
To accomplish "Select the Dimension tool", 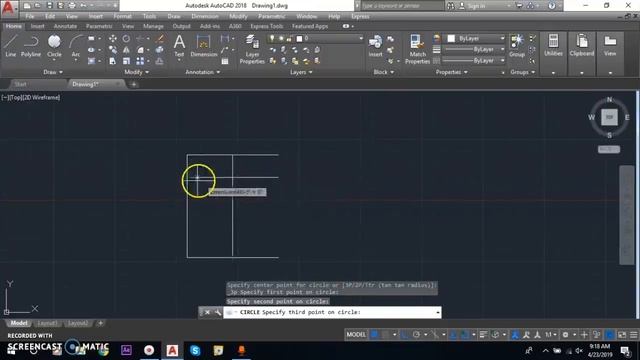I will [204, 46].
